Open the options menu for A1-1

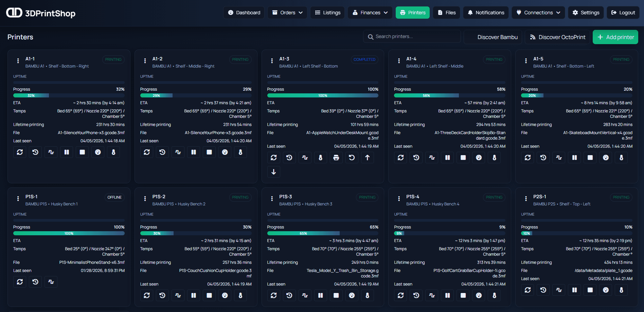pyautogui.click(x=18, y=61)
